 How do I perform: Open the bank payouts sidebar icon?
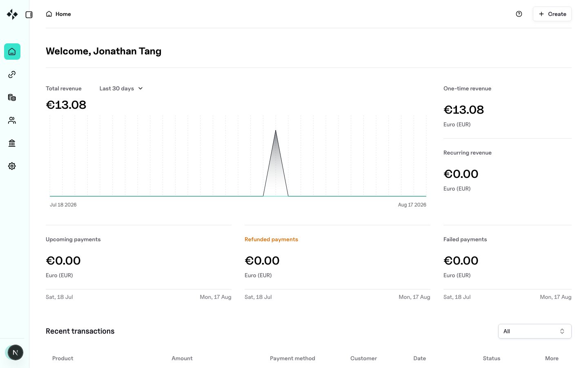[x=12, y=143]
